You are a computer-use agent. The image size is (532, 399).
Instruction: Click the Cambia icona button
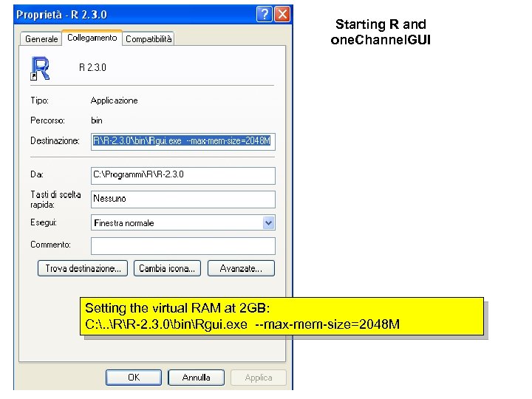coord(167,268)
